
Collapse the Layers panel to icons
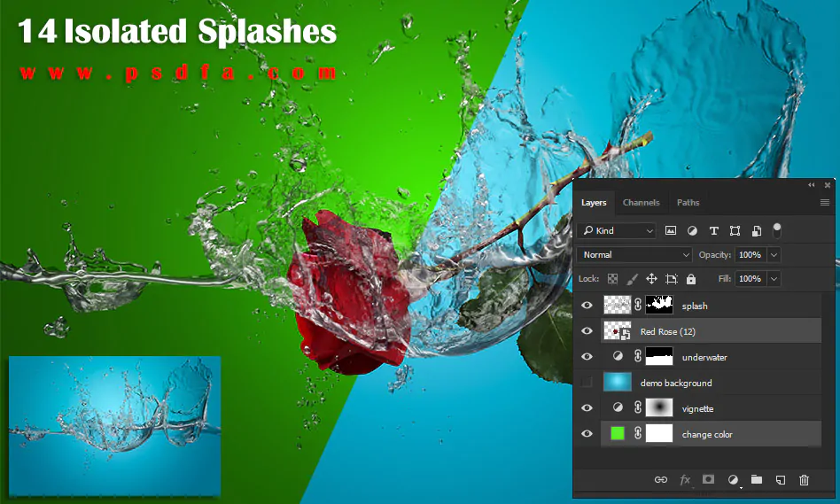[811, 185]
